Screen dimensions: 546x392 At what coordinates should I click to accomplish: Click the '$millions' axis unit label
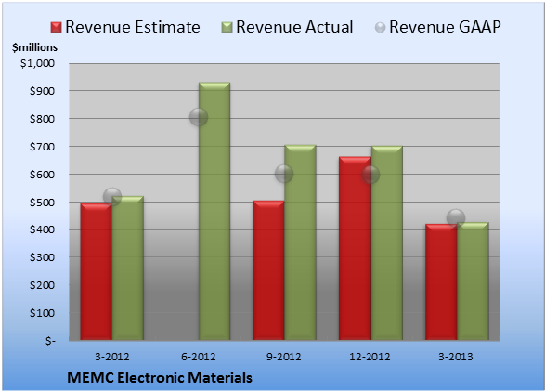34,47
